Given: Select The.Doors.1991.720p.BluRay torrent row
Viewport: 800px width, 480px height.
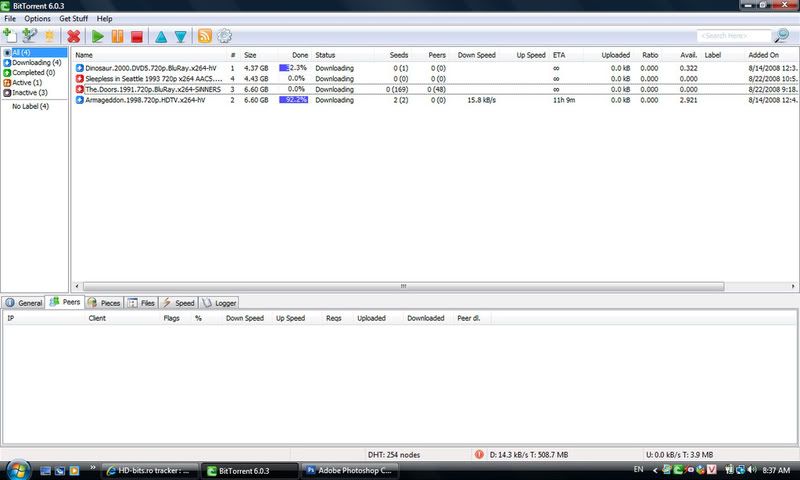Looking at the screenshot, I should click(x=435, y=89).
